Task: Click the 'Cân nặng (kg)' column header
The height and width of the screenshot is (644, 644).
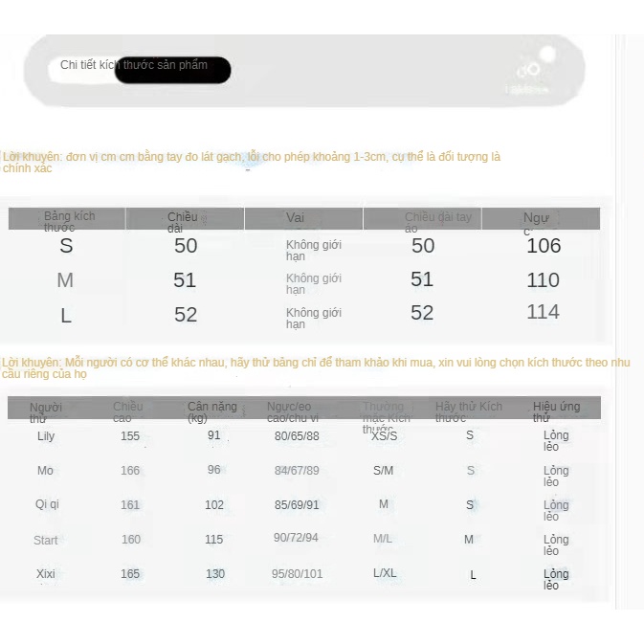Action: (x=211, y=412)
